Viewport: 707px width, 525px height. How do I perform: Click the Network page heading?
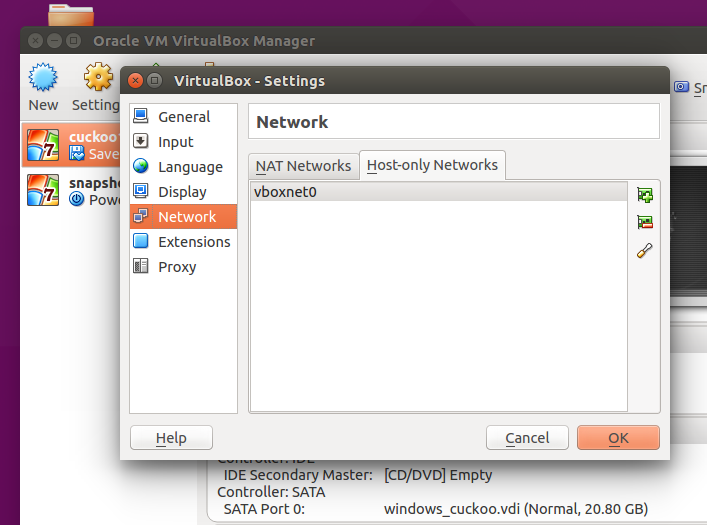coord(292,122)
